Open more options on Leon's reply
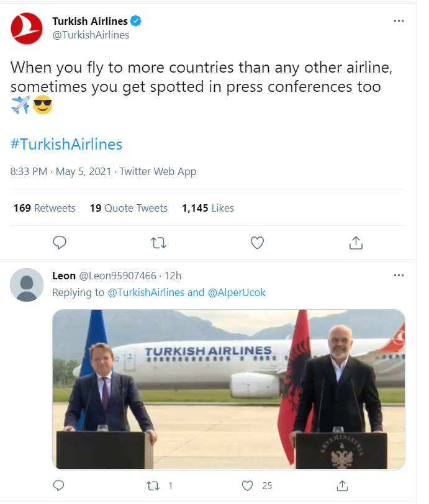 click(399, 275)
